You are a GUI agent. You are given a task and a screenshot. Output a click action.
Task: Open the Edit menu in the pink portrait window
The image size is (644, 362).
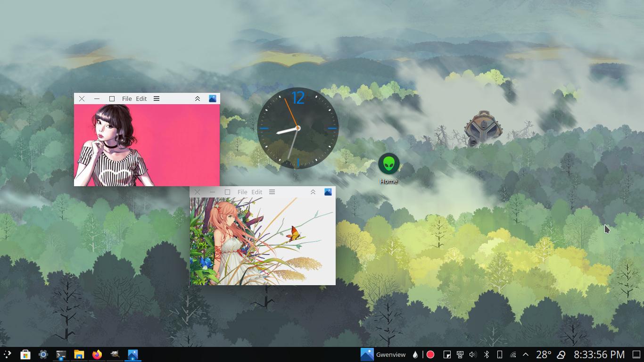tap(141, 99)
